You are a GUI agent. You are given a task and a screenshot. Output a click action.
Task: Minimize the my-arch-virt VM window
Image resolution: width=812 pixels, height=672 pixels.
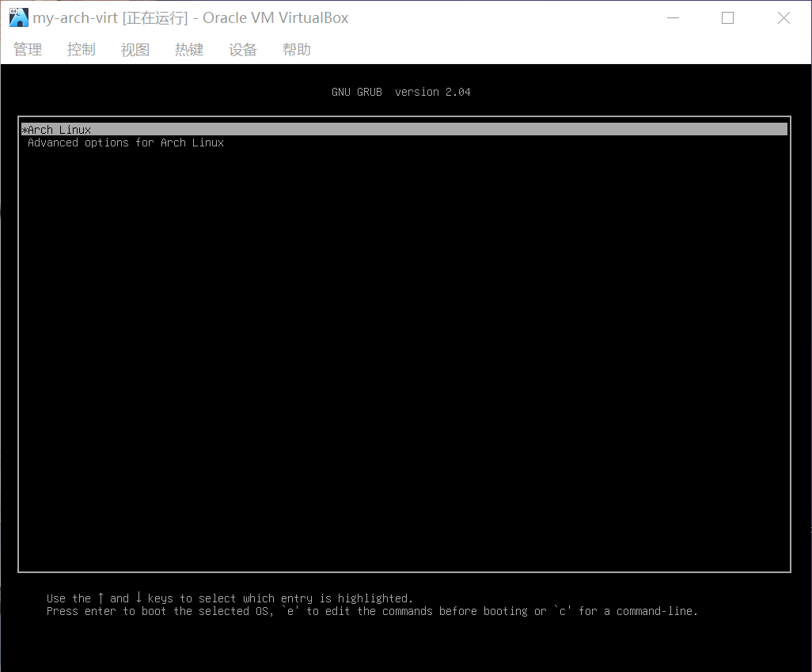coord(673,17)
